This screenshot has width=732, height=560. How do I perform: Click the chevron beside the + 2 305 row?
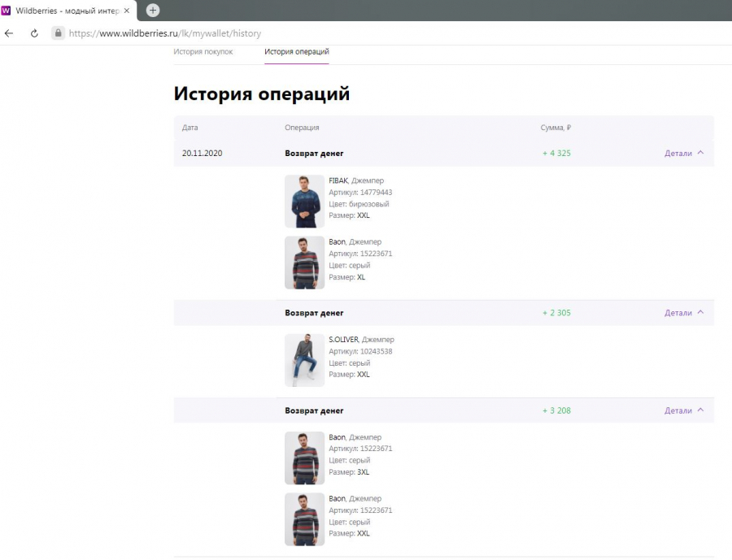pyautogui.click(x=700, y=312)
